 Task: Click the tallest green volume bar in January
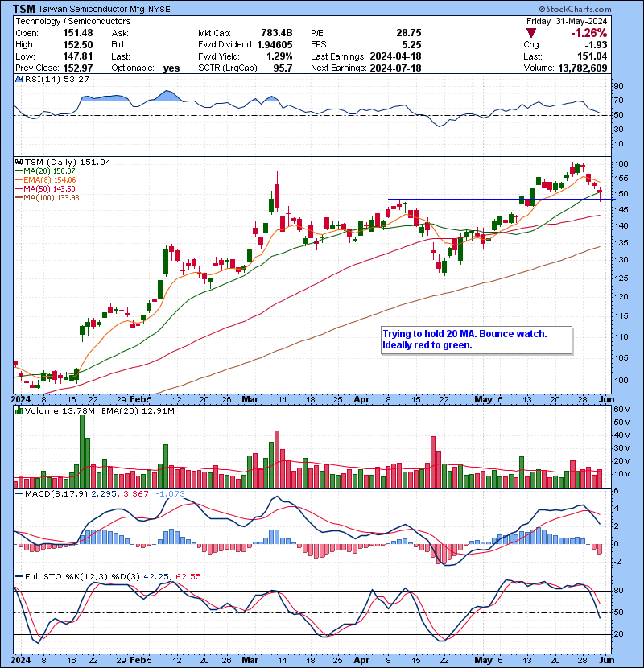pyautogui.click(x=82, y=452)
